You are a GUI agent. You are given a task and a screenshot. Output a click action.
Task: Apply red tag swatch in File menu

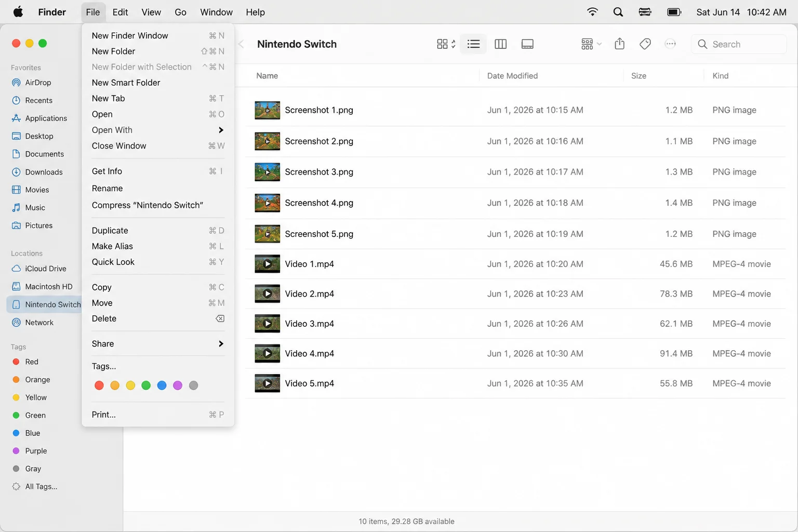point(99,385)
